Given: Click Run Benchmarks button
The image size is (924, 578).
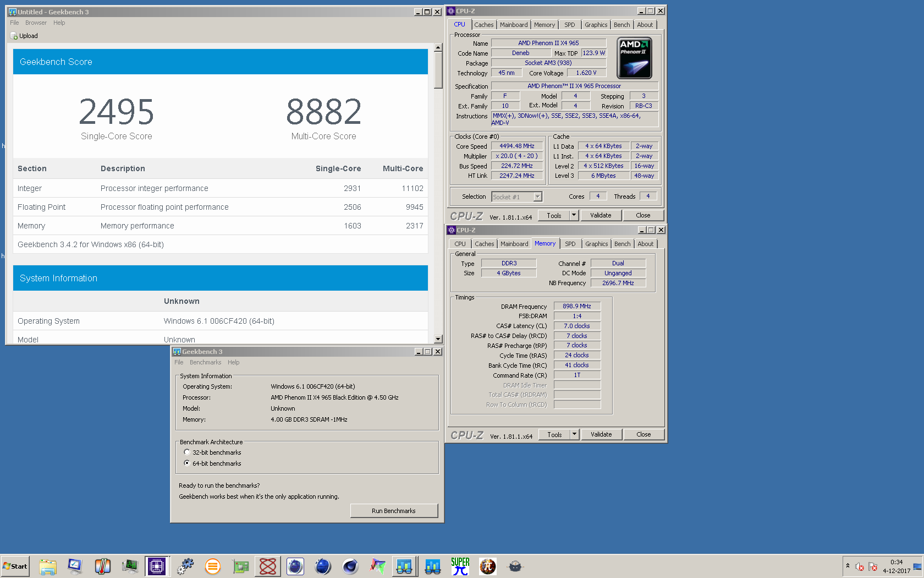Looking at the screenshot, I should [x=394, y=511].
